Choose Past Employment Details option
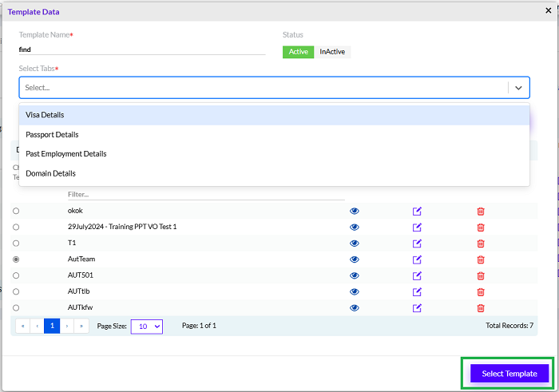The height and width of the screenshot is (392, 559). [274, 154]
